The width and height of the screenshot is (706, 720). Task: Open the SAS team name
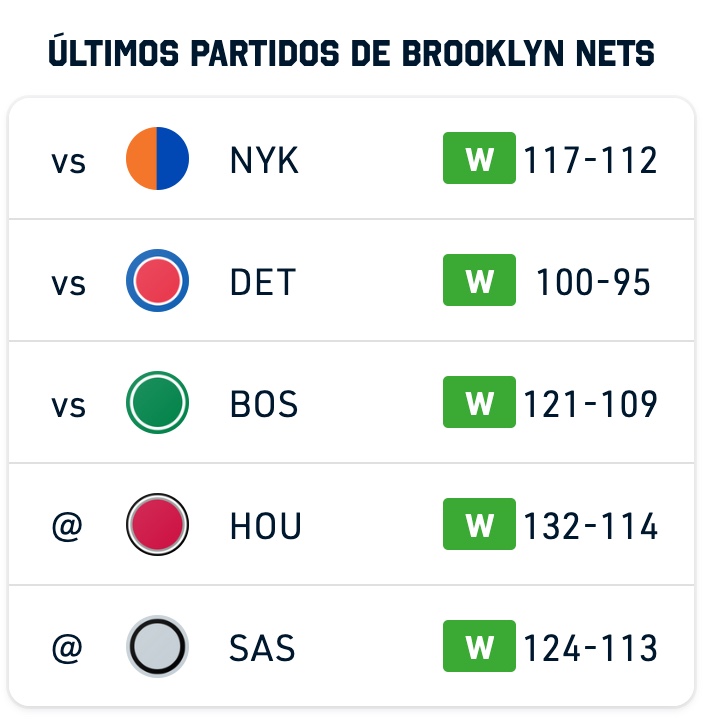[262, 648]
